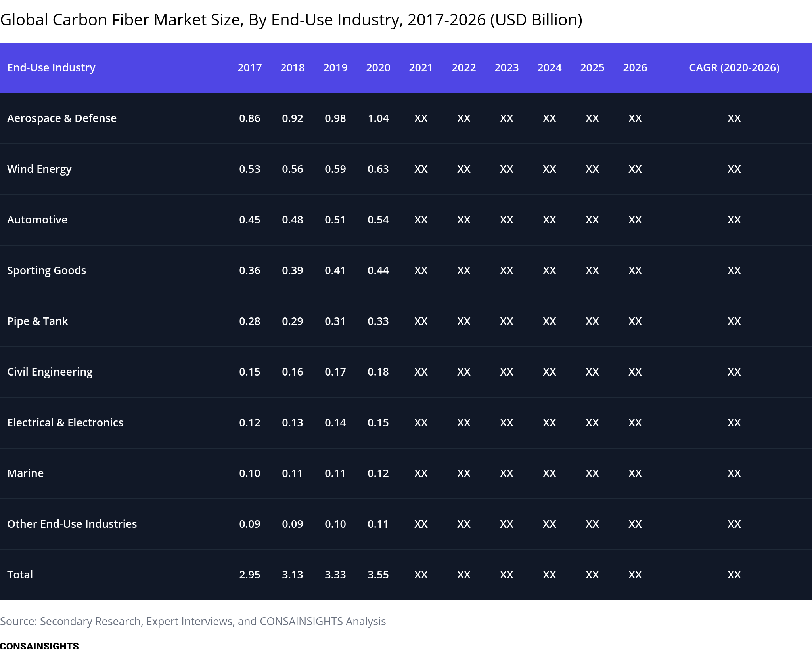Select Pipe & Tank 2020 value 0.33

coord(378,321)
